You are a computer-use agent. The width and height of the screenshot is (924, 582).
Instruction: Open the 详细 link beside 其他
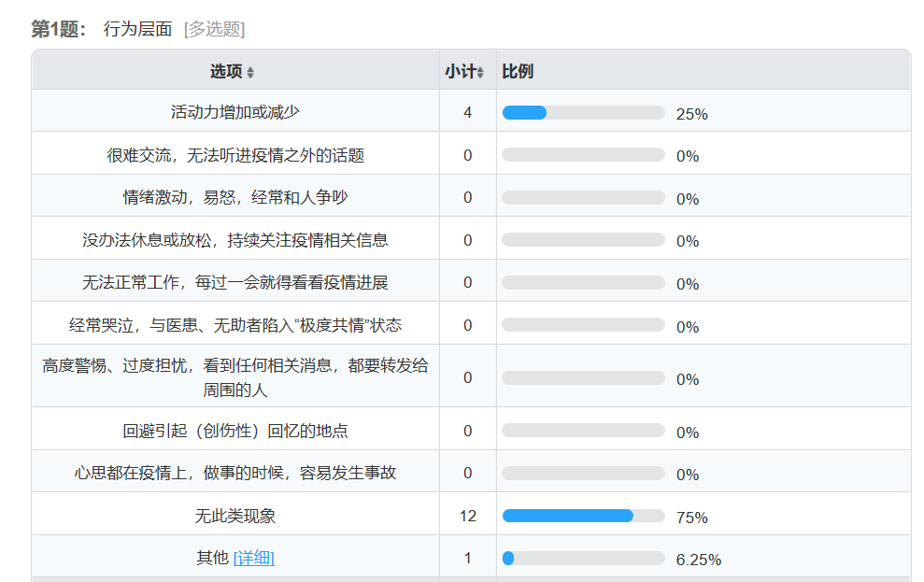click(254, 559)
